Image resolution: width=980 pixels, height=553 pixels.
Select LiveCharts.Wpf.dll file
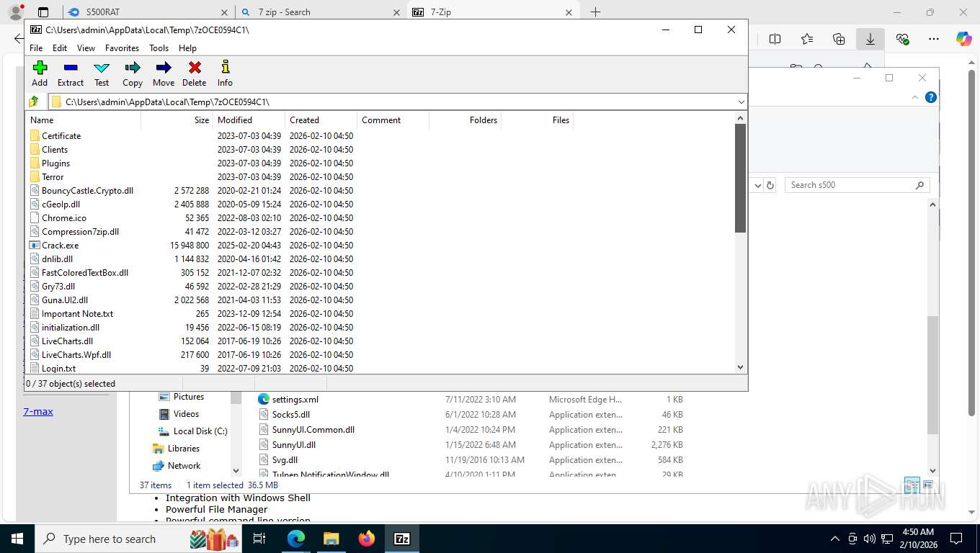pyautogui.click(x=76, y=355)
